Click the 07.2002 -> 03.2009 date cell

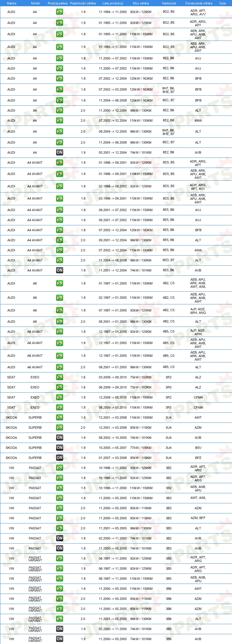point(113,89)
